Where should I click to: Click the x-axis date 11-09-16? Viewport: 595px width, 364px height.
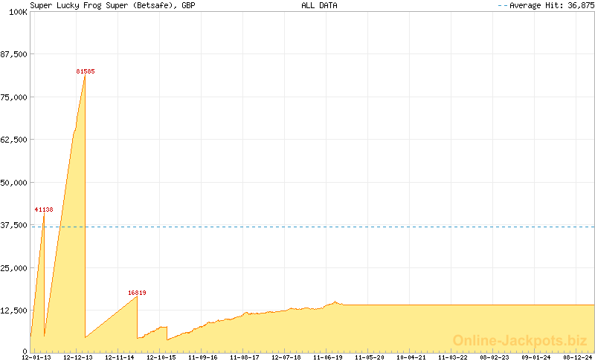pyautogui.click(x=202, y=357)
